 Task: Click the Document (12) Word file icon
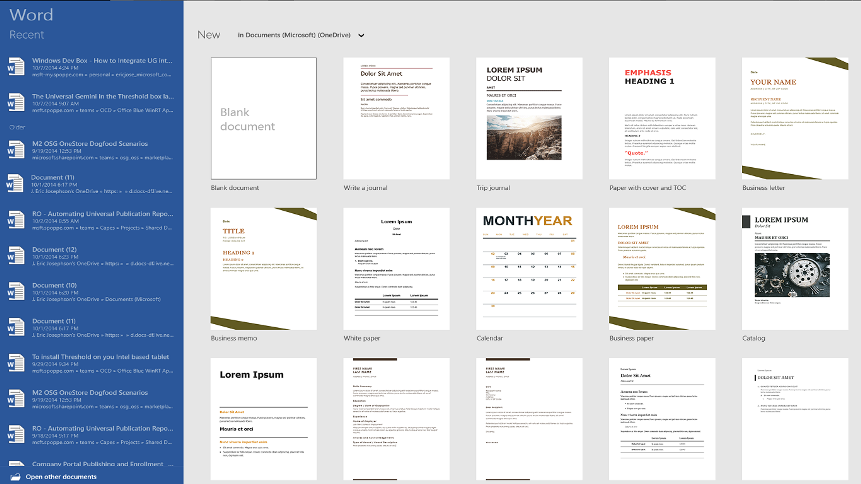click(16, 255)
